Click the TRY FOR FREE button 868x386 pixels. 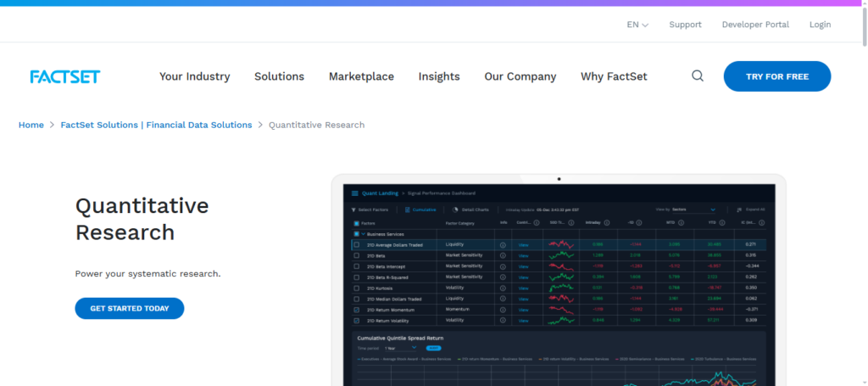[777, 76]
